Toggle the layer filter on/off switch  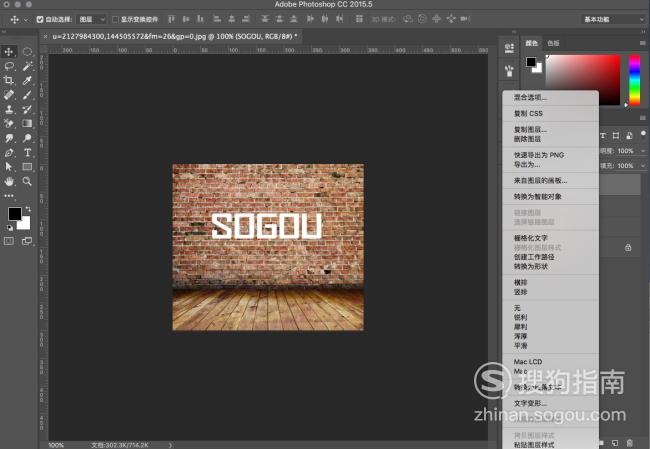(x=643, y=134)
